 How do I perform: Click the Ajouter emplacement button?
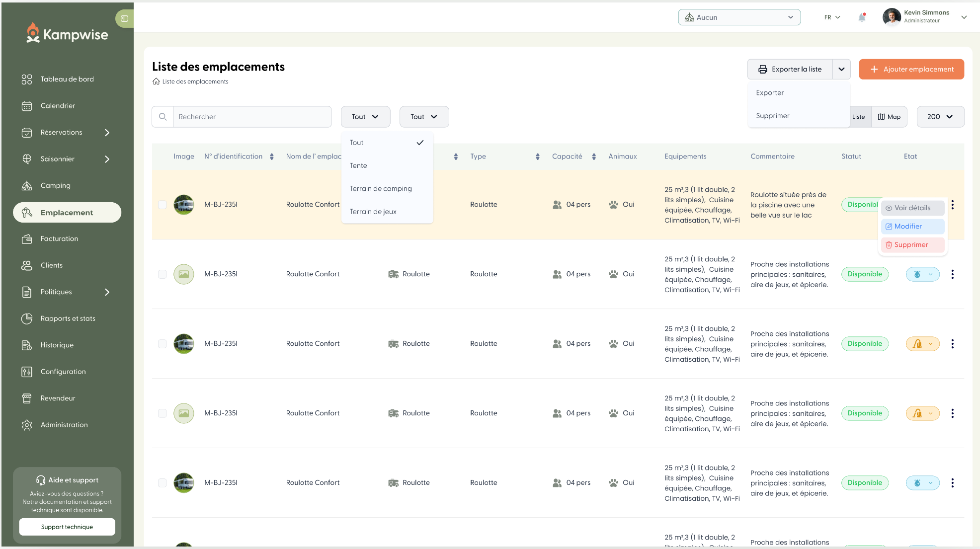point(911,70)
